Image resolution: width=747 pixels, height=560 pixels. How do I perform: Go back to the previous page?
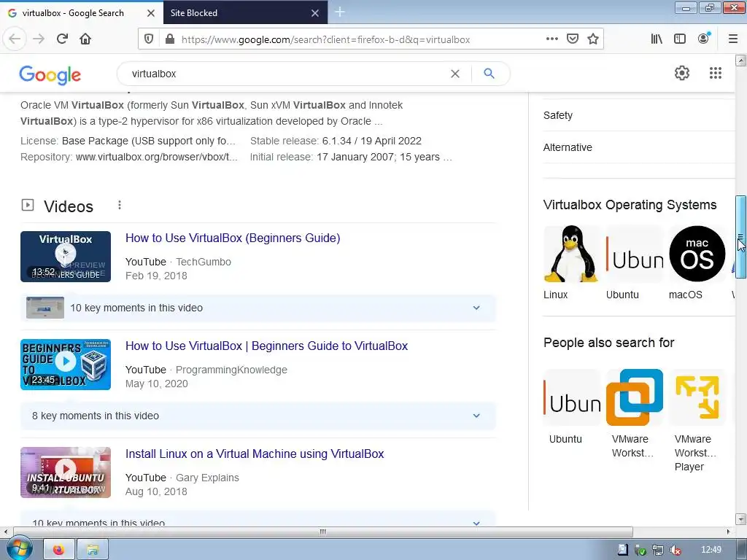pos(15,39)
